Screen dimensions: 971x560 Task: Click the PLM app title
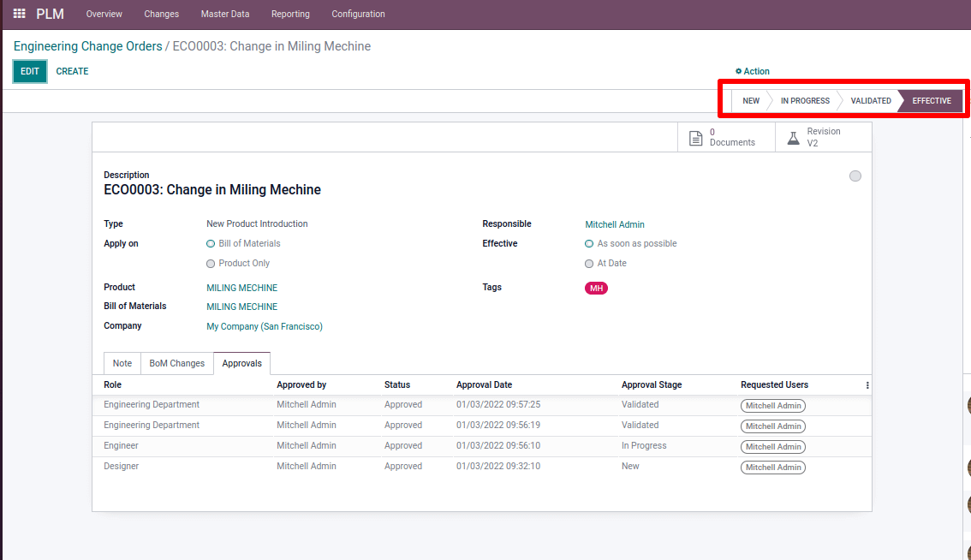click(51, 14)
